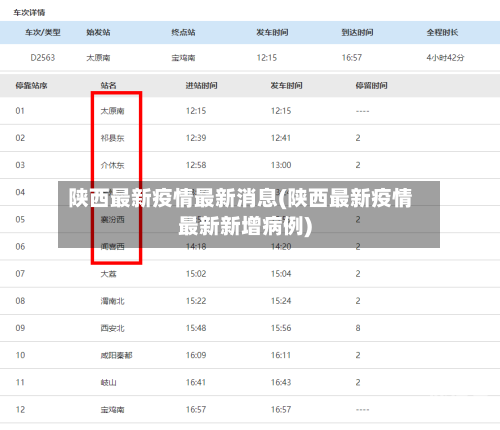Select departure time 13:00
This screenshot has width=500, height=430.
pos(281,165)
